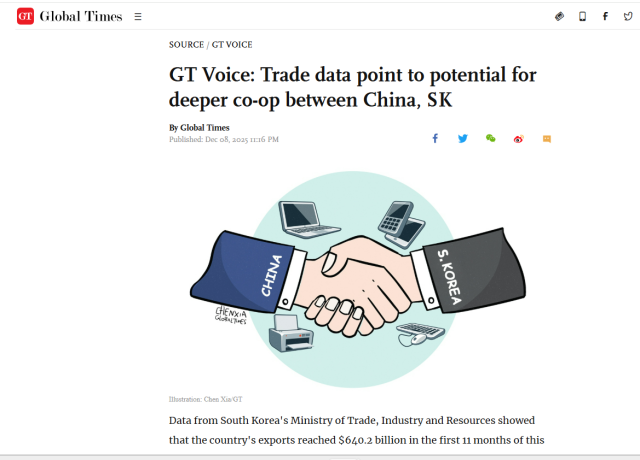Share article on Weibo
The width and height of the screenshot is (640, 460).
click(519, 139)
